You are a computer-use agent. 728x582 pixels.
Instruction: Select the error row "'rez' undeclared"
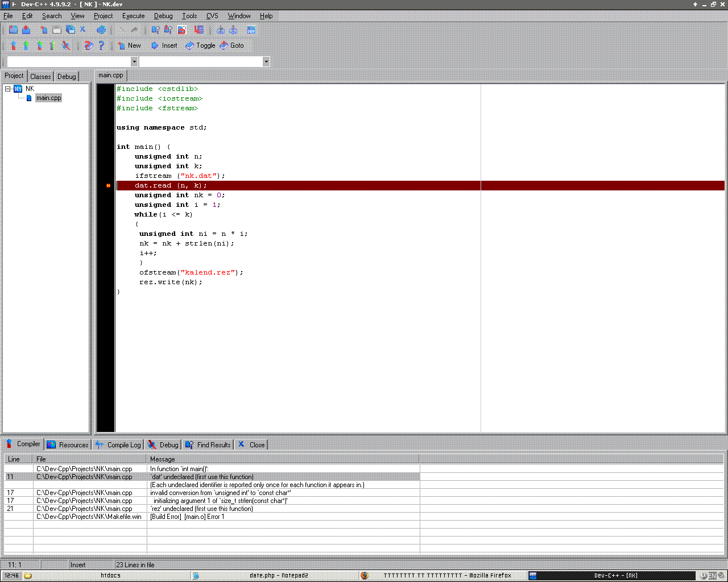pyautogui.click(x=212, y=509)
